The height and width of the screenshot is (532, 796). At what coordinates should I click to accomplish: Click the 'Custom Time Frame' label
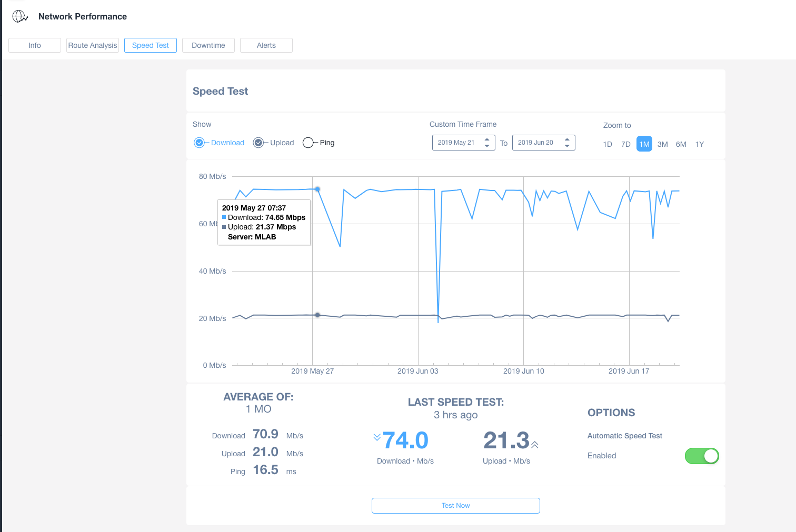click(463, 124)
